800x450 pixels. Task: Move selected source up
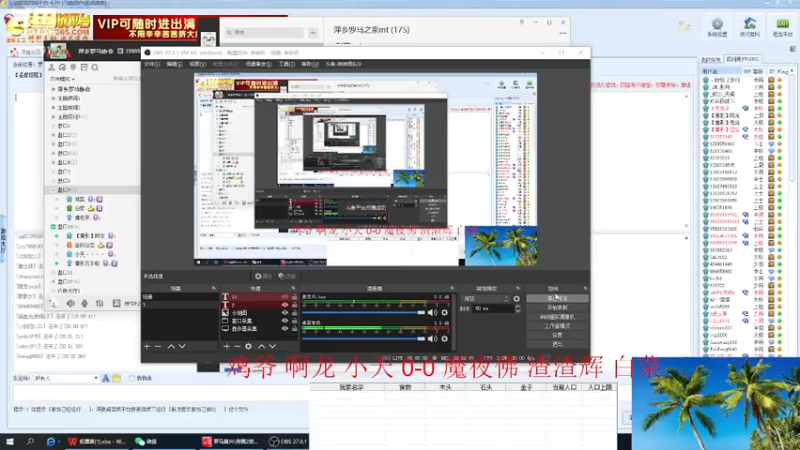[x=261, y=346]
